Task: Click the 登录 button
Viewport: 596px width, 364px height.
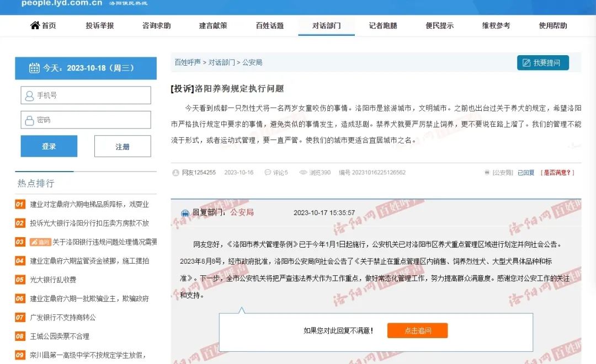Action: tap(49, 146)
